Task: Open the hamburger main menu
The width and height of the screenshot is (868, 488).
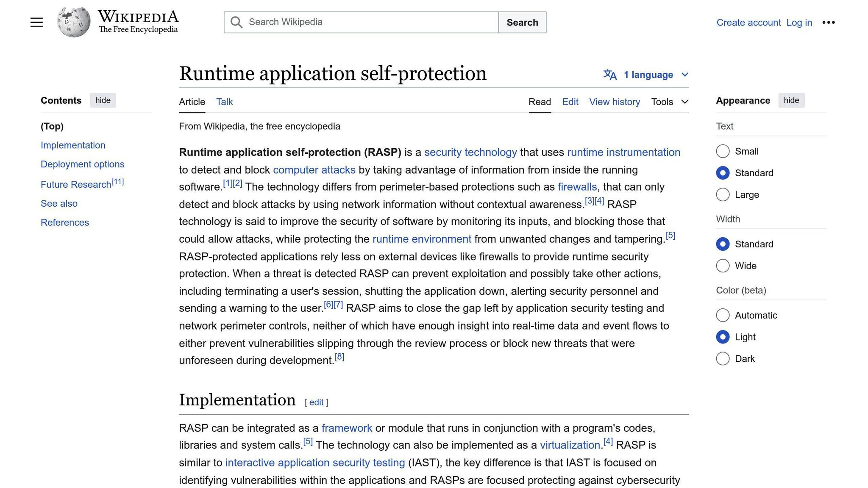Action: pyautogui.click(x=36, y=22)
